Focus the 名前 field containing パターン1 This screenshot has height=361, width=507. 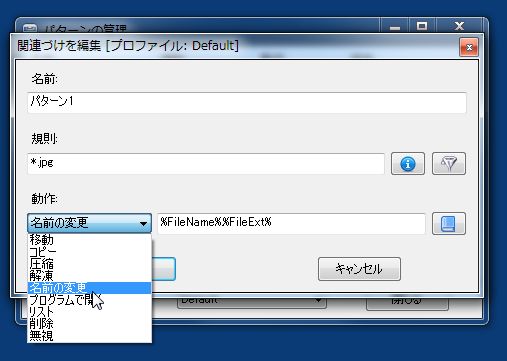[247, 103]
